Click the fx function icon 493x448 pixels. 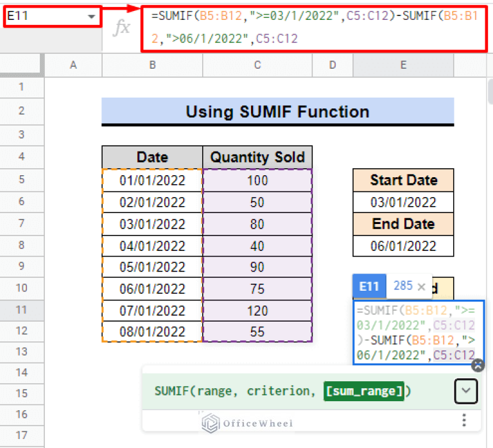coord(122,27)
